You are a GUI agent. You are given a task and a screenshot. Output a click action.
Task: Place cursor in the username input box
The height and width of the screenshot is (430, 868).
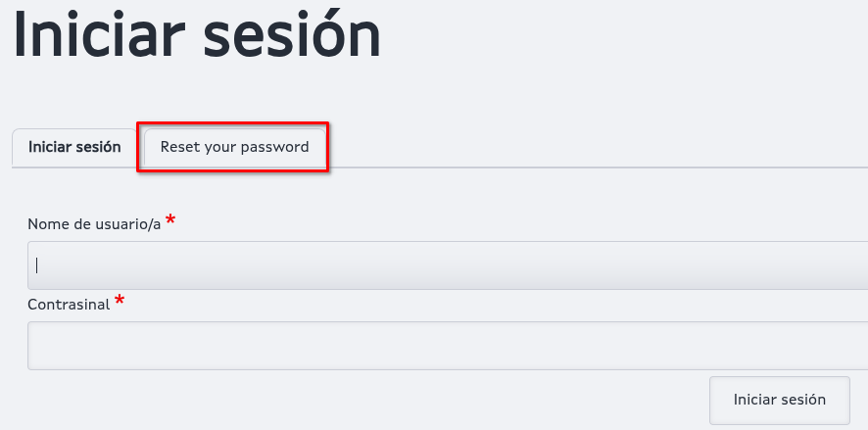pyautogui.click(x=448, y=265)
